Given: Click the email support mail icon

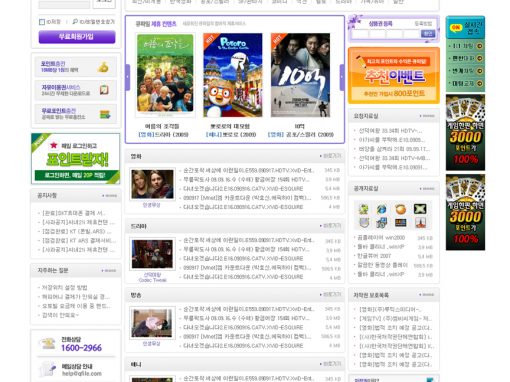Looking at the screenshot, I should (47, 369).
